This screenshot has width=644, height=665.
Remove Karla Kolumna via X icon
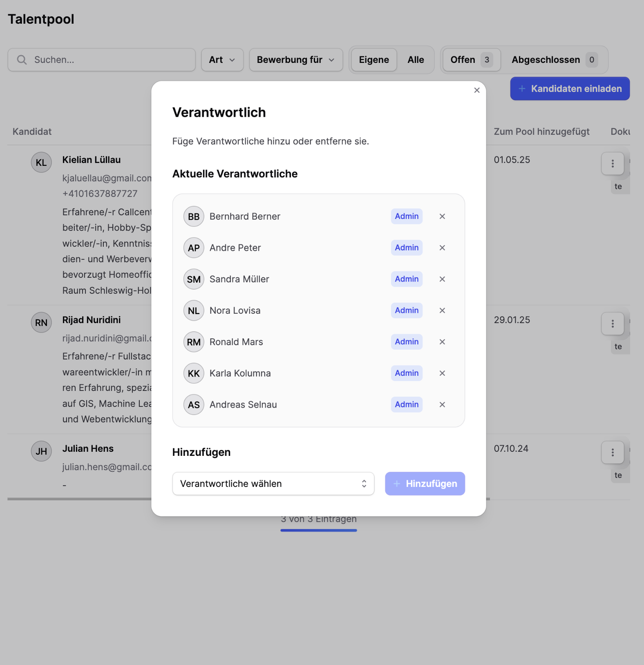[x=442, y=373]
